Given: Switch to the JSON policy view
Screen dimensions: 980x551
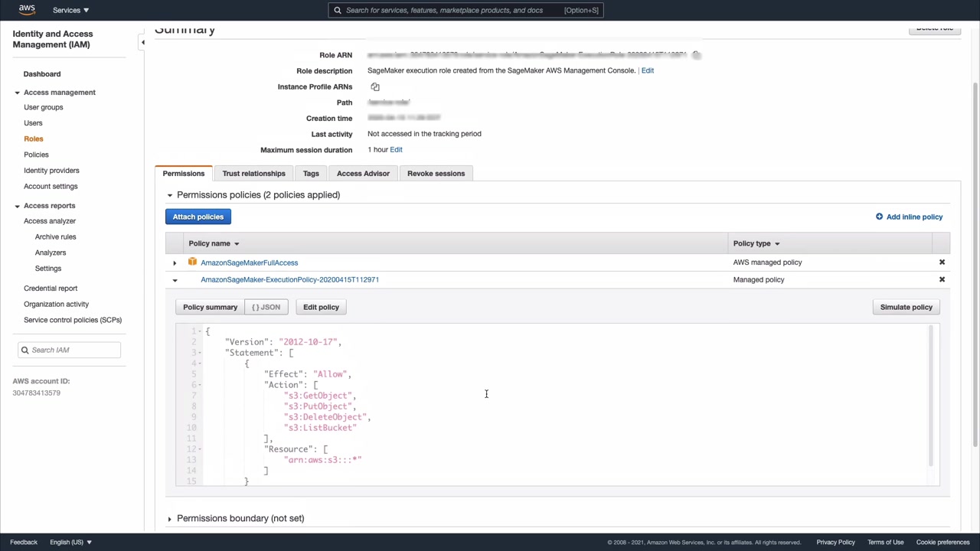Looking at the screenshot, I should 266,308.
